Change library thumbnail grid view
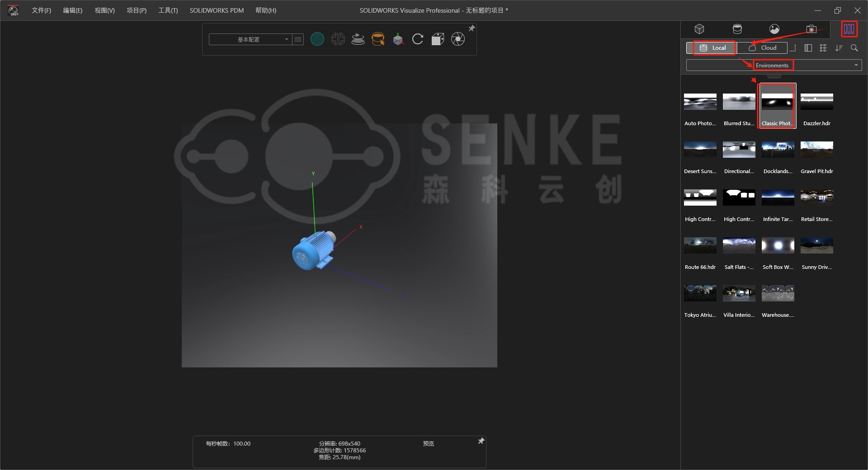Viewport: 868px width, 470px height. pos(823,48)
